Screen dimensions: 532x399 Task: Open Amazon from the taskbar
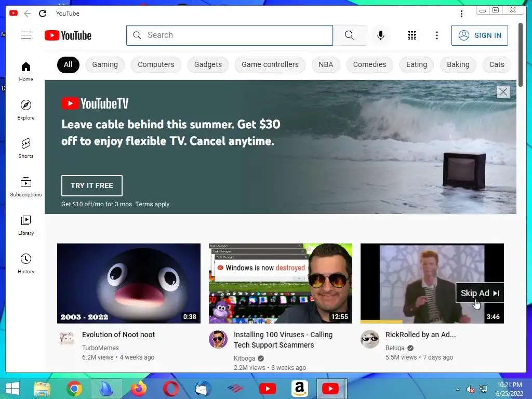pos(300,389)
